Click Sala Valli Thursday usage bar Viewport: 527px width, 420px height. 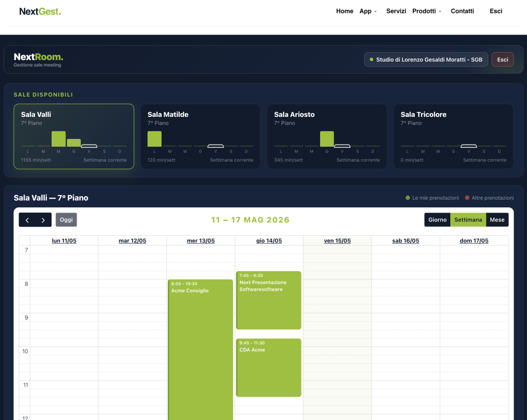coord(74,143)
